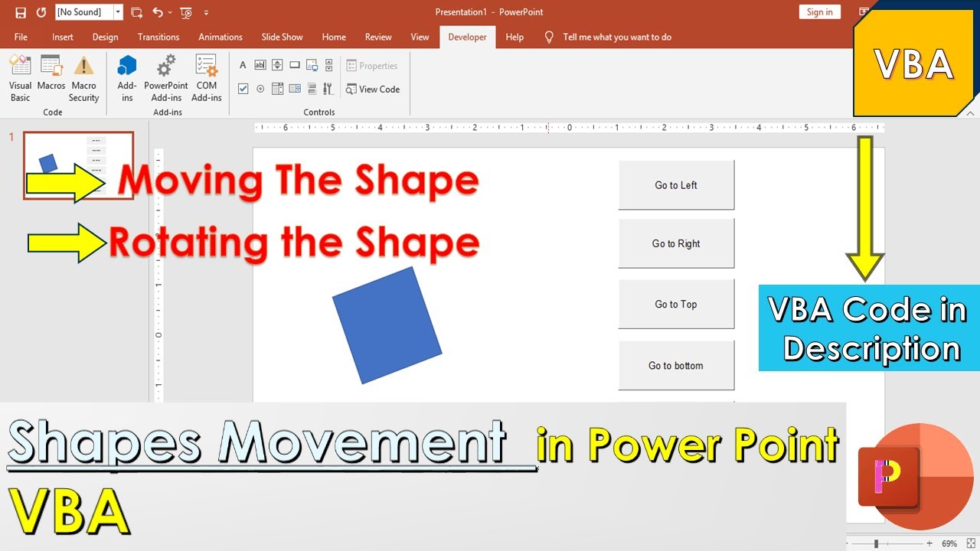Open the Review tab
The image size is (980, 551).
tap(378, 37)
